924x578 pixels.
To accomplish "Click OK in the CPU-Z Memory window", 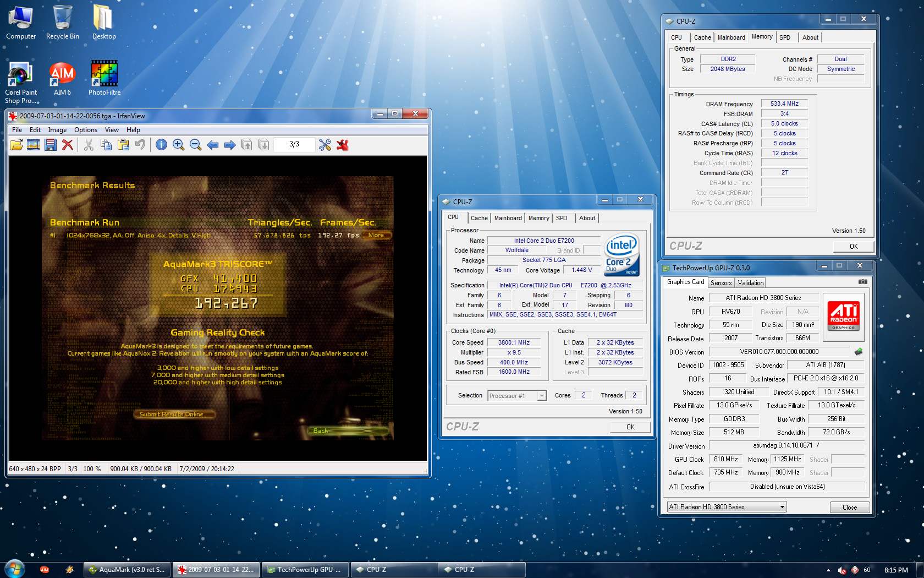I will tap(853, 246).
